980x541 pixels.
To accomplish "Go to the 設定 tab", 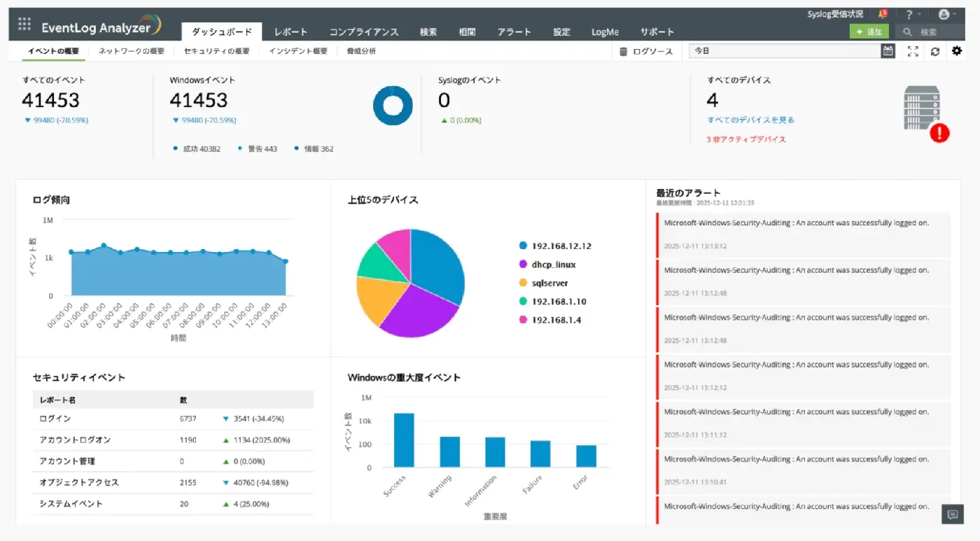I will (x=561, y=32).
